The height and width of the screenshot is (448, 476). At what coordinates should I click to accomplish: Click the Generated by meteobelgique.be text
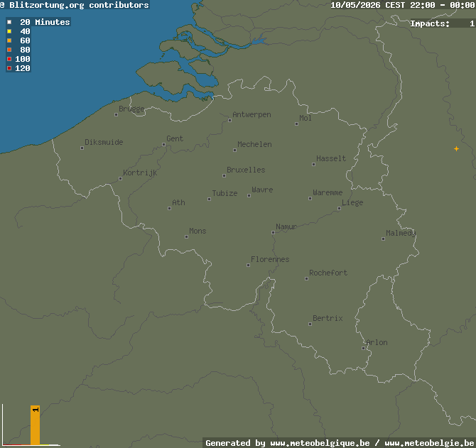340,443
